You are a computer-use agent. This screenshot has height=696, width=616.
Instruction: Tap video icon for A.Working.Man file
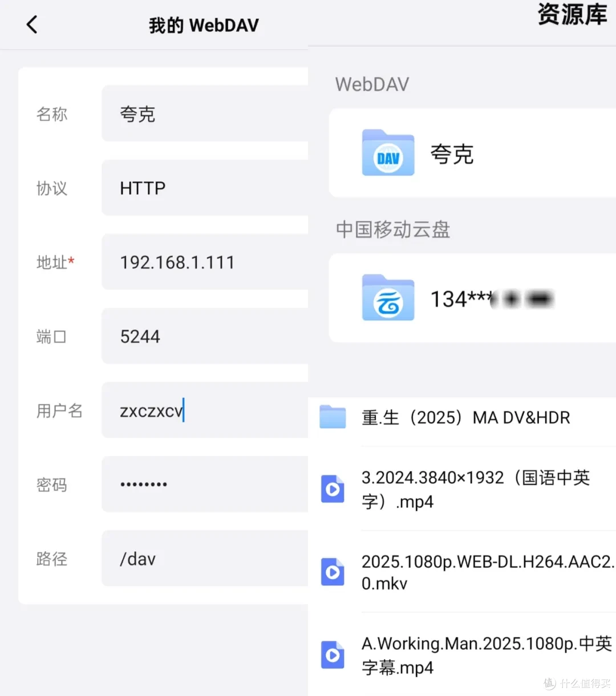tap(333, 655)
